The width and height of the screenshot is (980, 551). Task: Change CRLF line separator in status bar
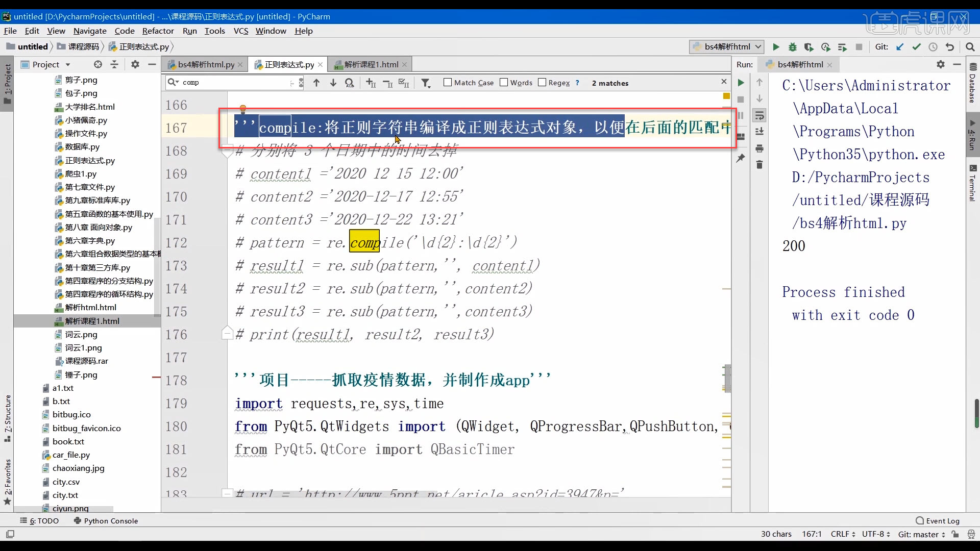point(843,534)
